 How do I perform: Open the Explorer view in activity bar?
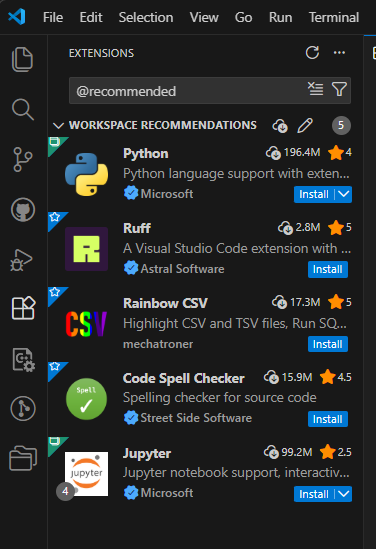coord(23,60)
